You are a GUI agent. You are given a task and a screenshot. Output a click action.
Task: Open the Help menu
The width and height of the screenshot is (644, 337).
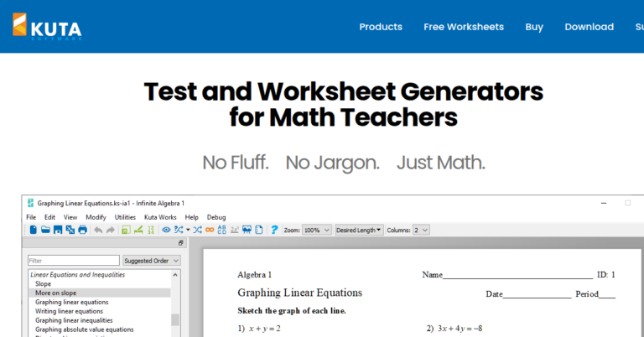click(x=191, y=217)
